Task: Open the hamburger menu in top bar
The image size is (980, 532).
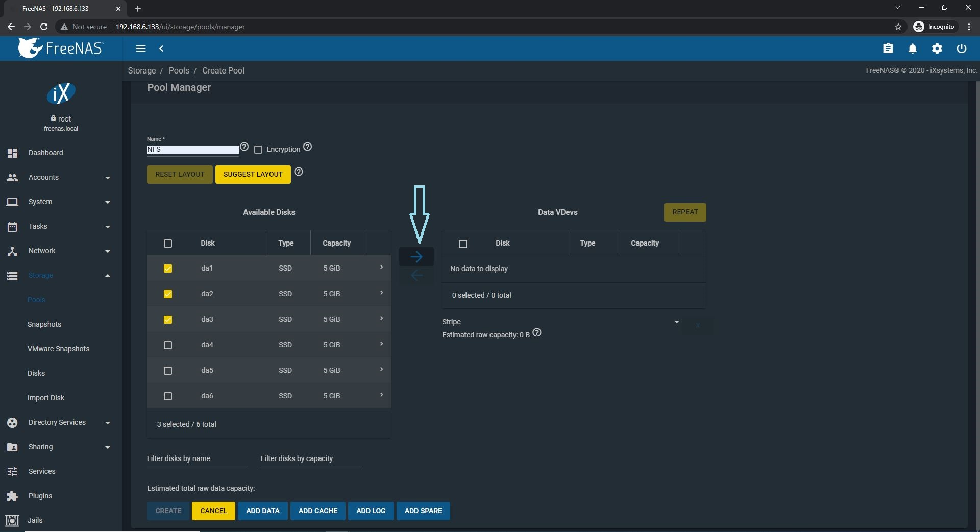Action: point(141,49)
